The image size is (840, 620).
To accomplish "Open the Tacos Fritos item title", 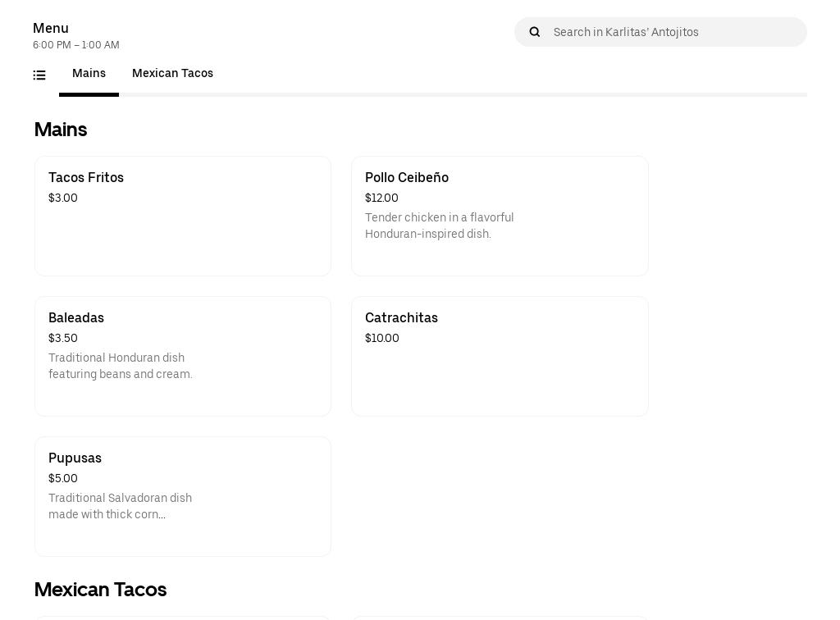I will pyautogui.click(x=86, y=178).
